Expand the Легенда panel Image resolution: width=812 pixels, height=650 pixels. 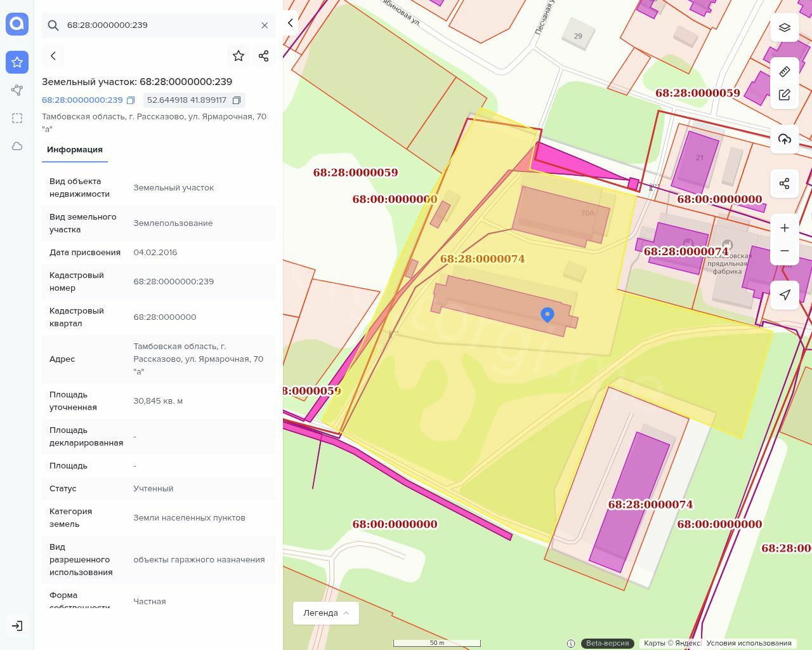325,613
